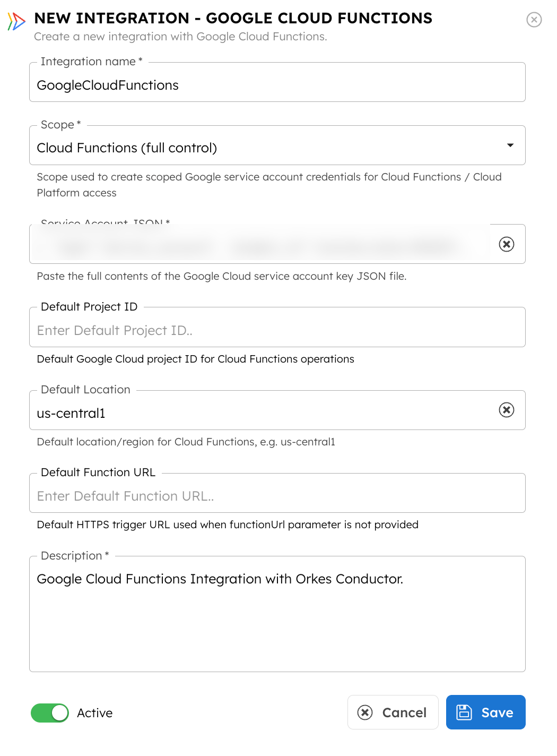Click the 'Active' label text
Viewport: 557px width, 756px height.
pos(94,713)
